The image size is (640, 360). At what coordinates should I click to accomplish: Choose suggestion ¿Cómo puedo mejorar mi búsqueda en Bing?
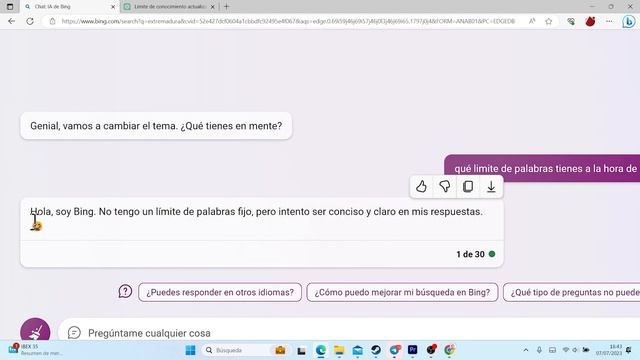click(x=402, y=292)
